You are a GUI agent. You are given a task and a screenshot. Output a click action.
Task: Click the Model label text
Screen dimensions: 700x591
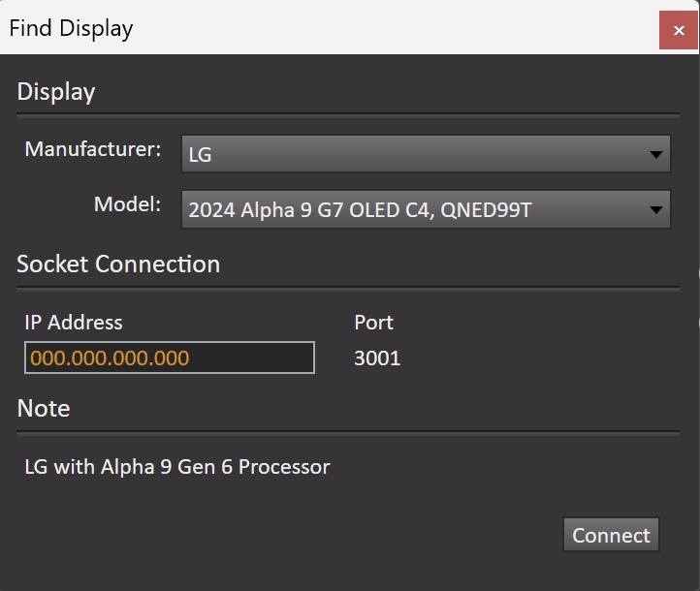(127, 204)
